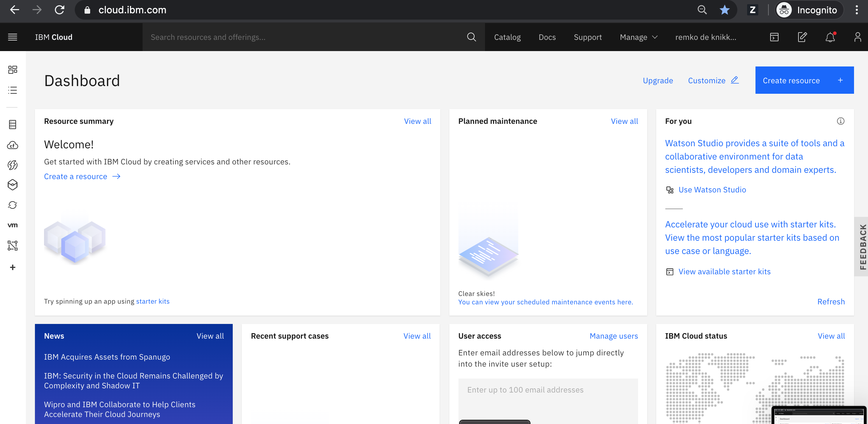Switch to the Catalog menu item
Screen dimensions: 868x424
click(507, 37)
